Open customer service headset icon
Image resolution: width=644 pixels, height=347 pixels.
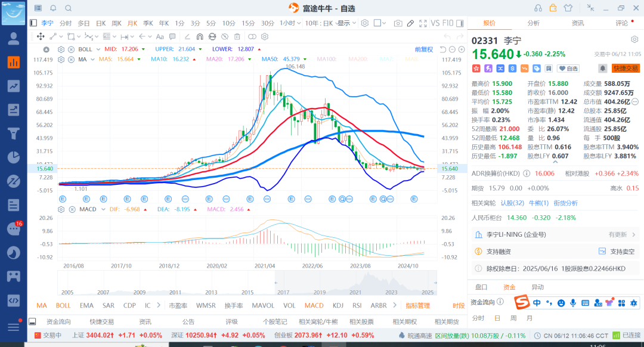pyautogui.click(x=538, y=8)
